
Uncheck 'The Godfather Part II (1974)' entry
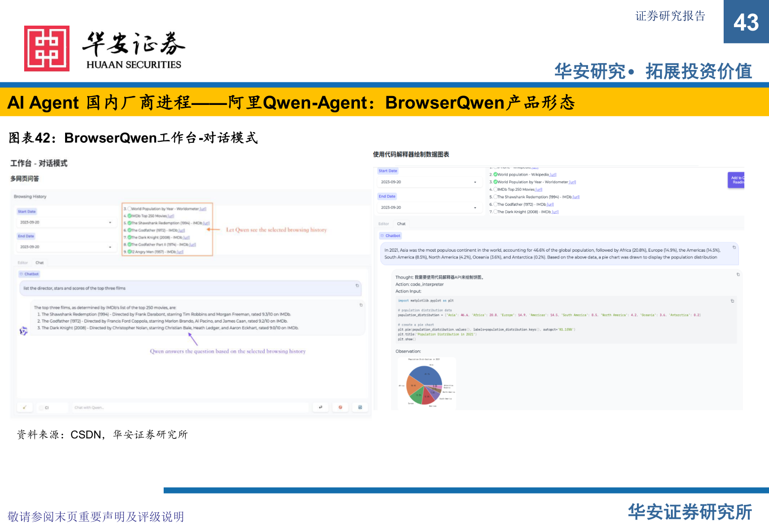click(129, 244)
